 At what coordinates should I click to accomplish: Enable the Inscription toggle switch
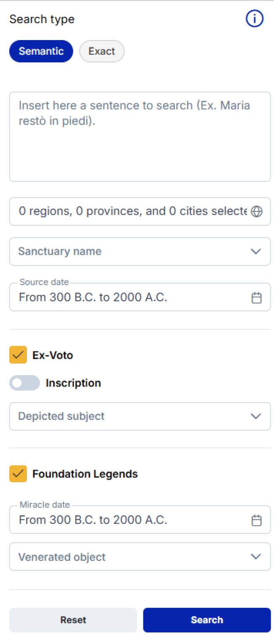click(x=24, y=383)
